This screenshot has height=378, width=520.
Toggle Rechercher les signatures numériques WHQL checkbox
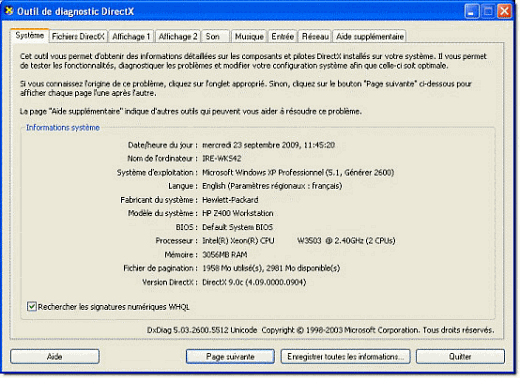32,306
